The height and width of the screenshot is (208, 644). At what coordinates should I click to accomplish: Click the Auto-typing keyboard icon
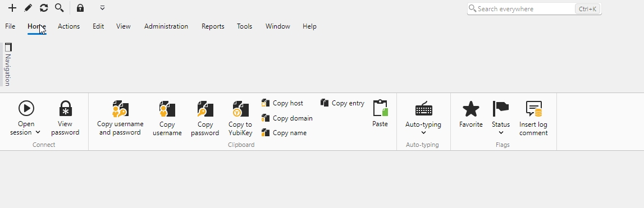423,109
